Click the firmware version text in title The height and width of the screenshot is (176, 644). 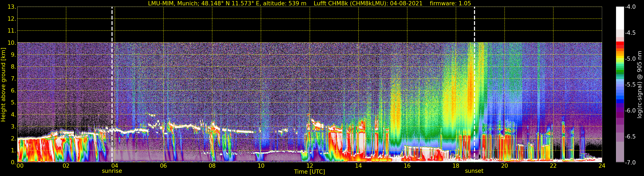pyautogui.click(x=450, y=3)
